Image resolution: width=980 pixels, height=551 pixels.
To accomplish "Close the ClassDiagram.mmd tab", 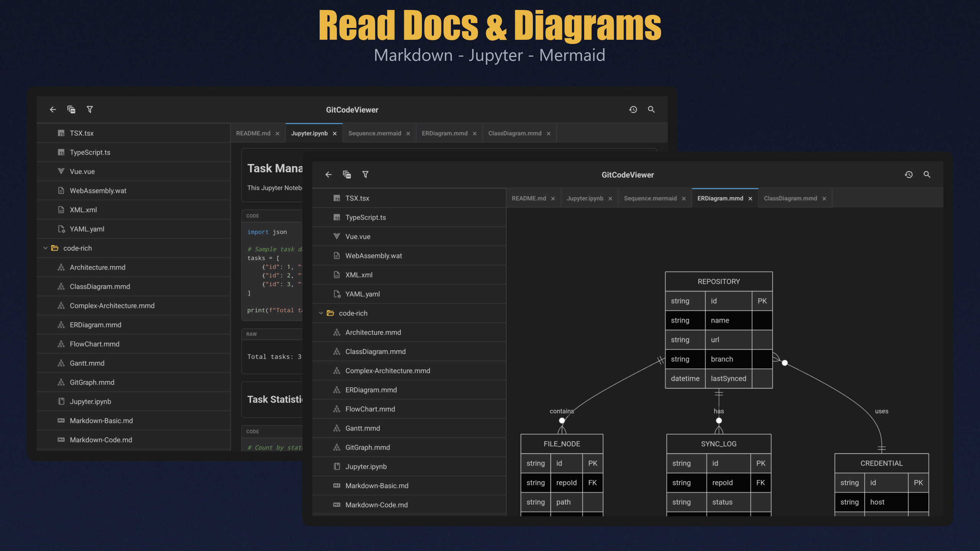I will (x=824, y=198).
